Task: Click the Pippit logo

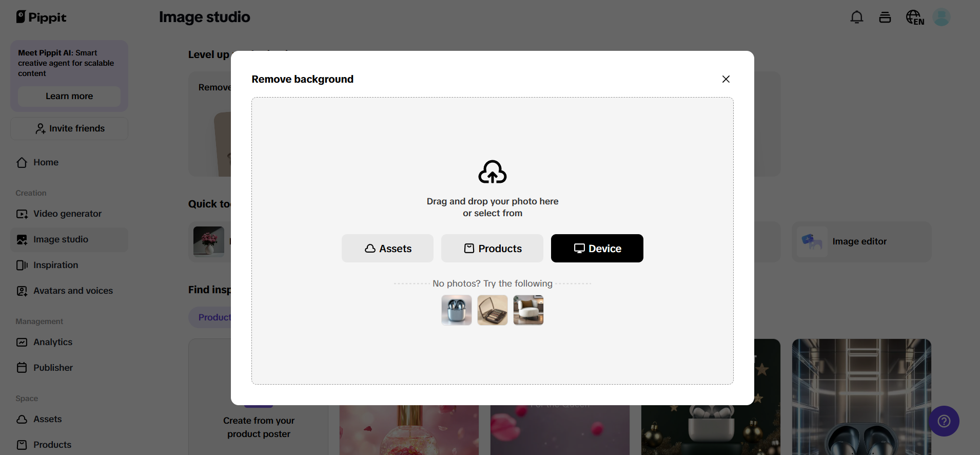Action: click(41, 17)
